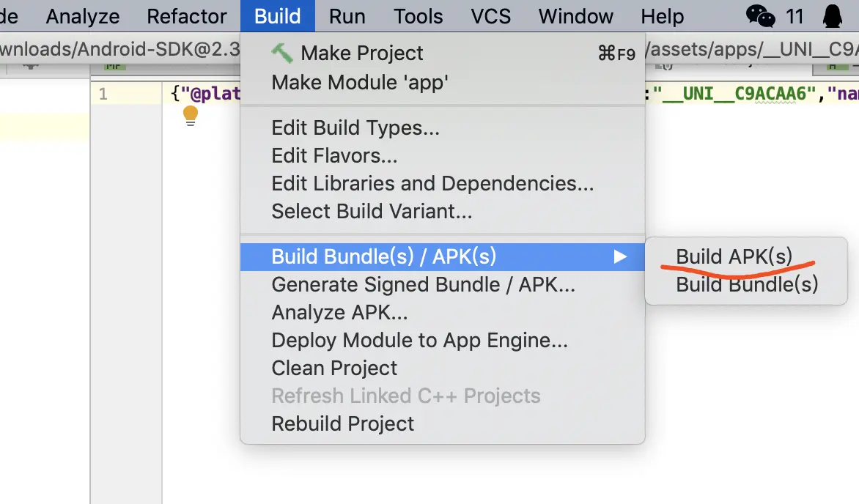The image size is (859, 504).
Task: Select Build APK(s) from submenu
Action: [x=734, y=256]
